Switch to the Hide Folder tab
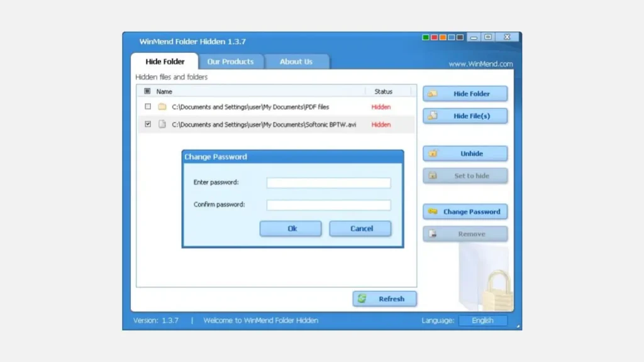Viewport: 644px width, 362px height. coord(165,62)
